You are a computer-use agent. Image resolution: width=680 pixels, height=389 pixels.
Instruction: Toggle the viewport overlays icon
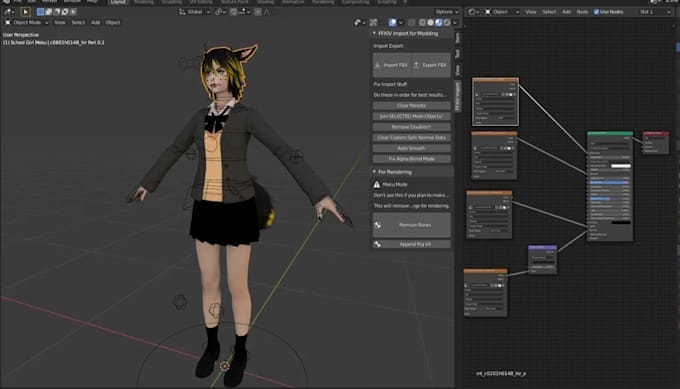point(392,23)
